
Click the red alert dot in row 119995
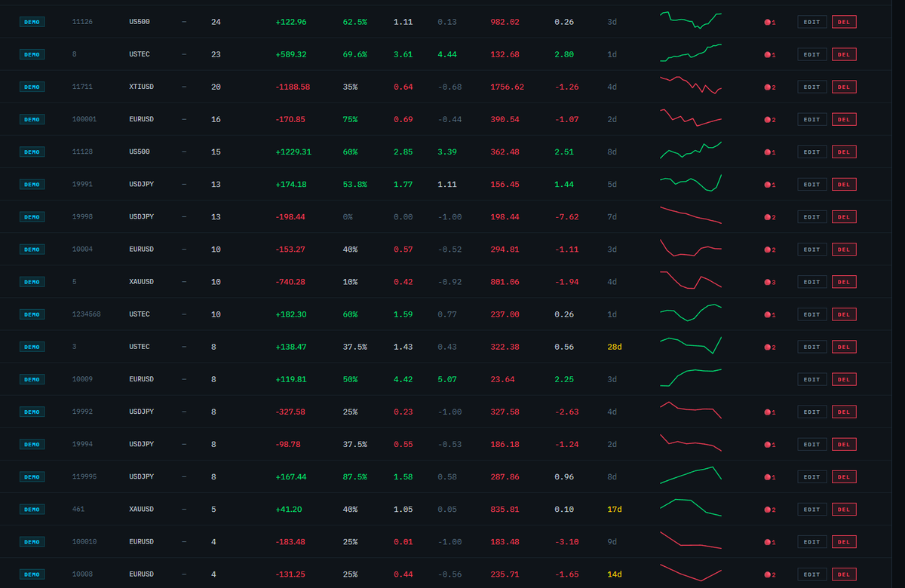[x=768, y=476]
